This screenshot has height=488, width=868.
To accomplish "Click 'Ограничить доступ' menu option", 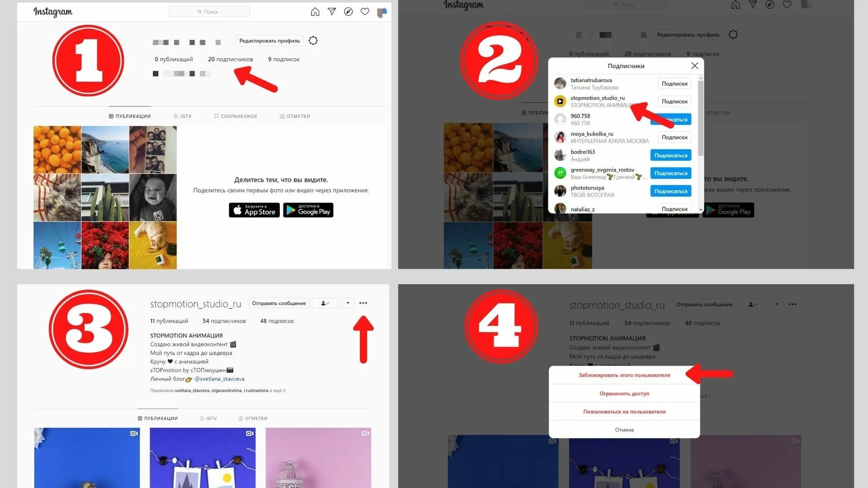I will tap(623, 393).
